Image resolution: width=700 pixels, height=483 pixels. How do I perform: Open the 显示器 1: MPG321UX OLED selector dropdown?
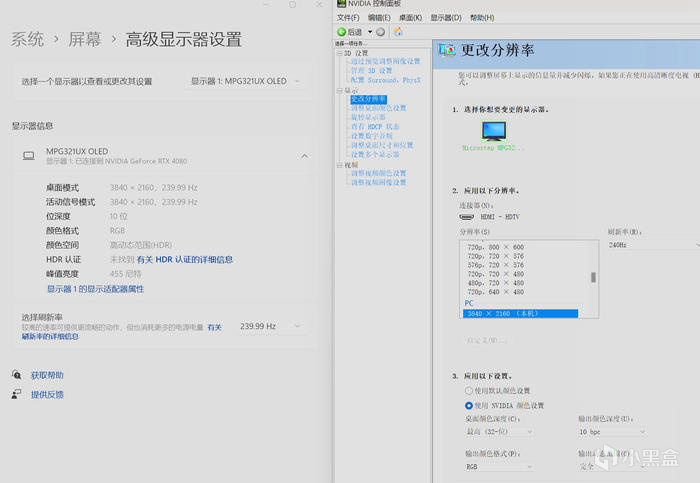(245, 81)
